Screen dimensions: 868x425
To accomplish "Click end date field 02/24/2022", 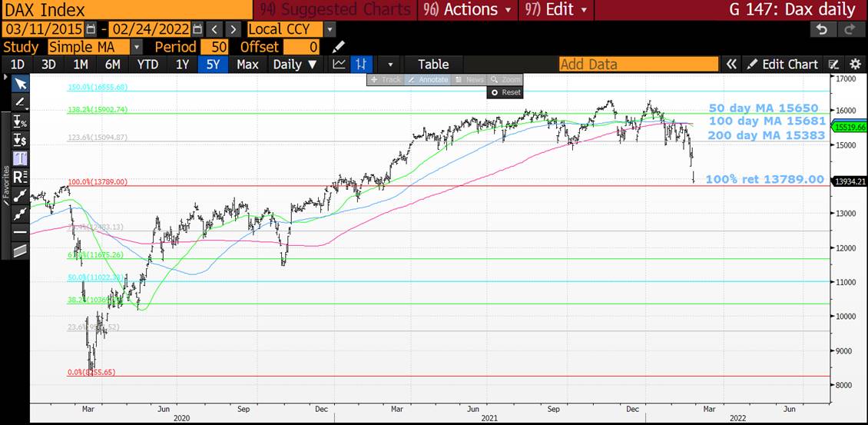I will (x=151, y=28).
